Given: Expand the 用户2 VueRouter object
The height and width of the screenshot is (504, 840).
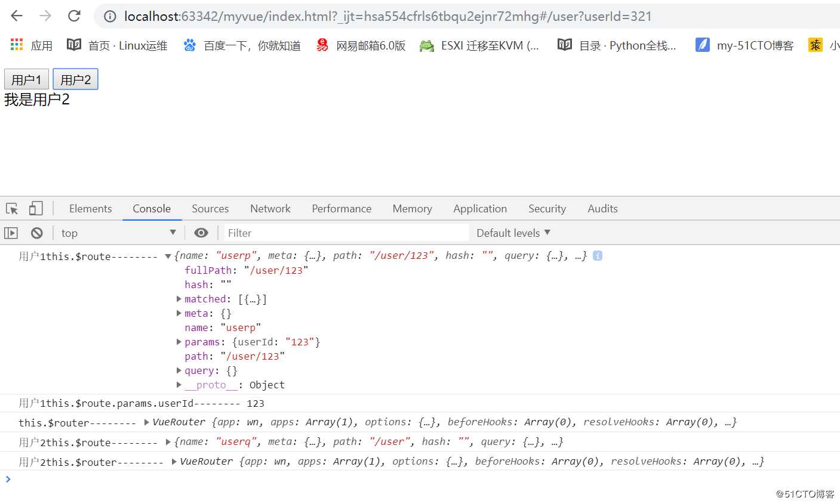Looking at the screenshot, I should coord(174,462).
